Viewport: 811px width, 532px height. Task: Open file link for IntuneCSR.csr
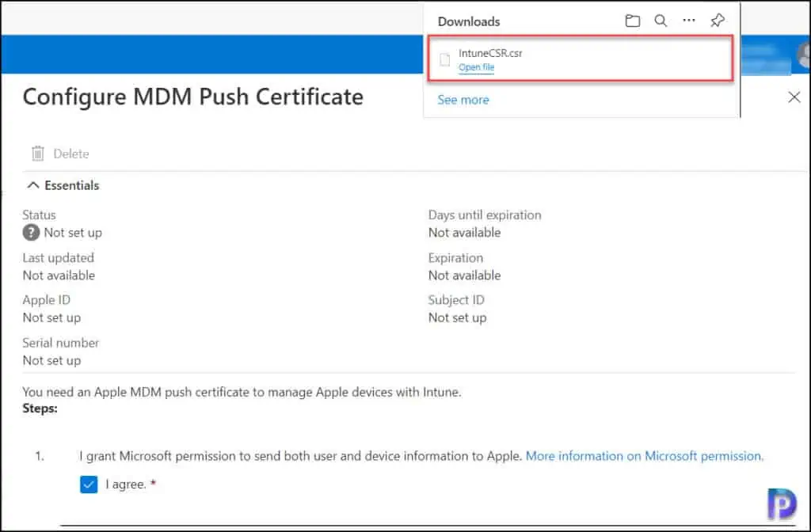click(x=476, y=67)
